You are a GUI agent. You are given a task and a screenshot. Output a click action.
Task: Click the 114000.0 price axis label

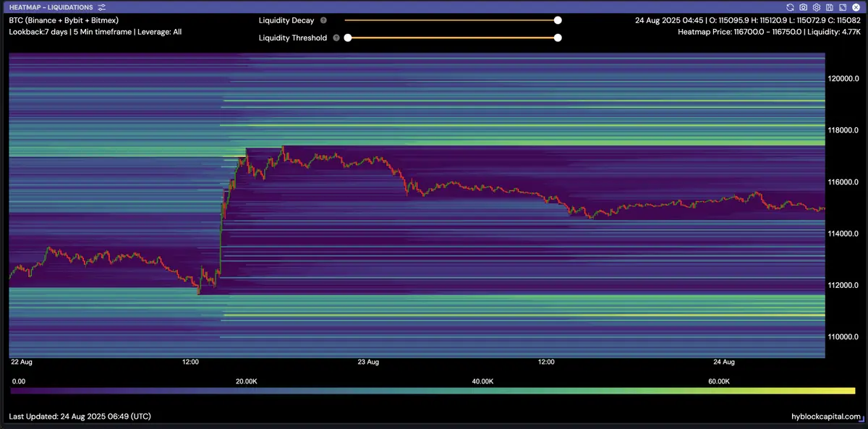click(843, 234)
